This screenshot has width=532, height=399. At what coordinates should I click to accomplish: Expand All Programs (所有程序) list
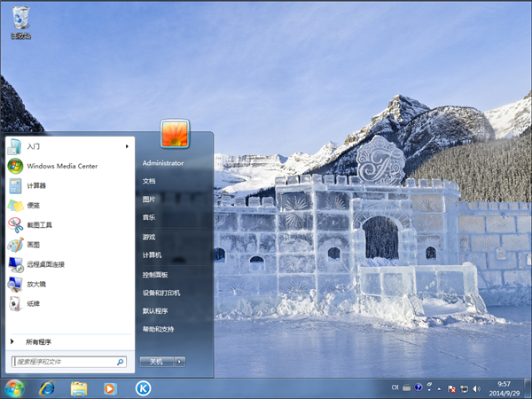(x=38, y=341)
